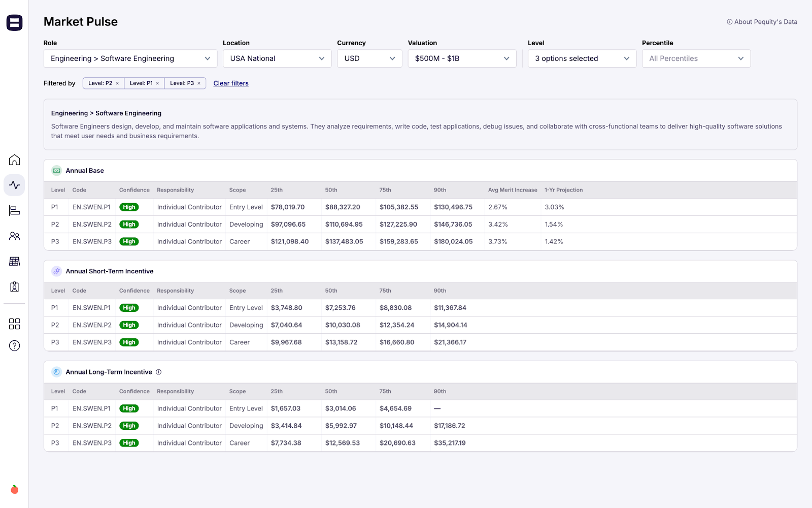Click the Avg Merit Increase column header

pyautogui.click(x=513, y=190)
